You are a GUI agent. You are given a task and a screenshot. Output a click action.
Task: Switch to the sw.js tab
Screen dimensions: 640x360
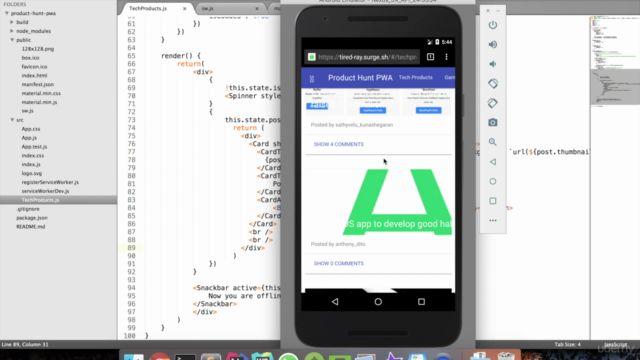[207, 9]
